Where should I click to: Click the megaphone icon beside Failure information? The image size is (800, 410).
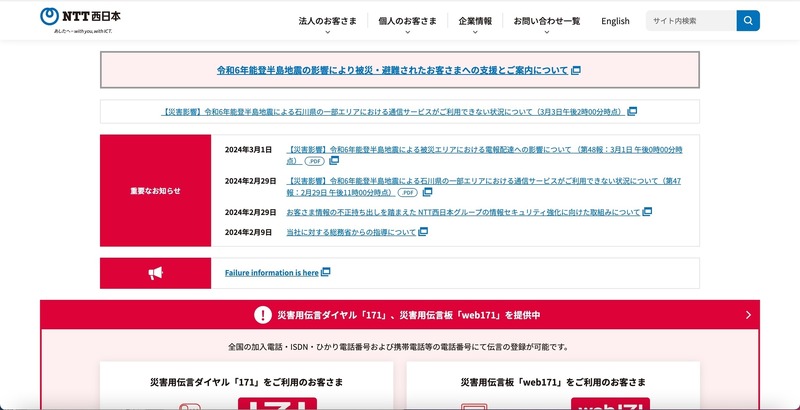point(155,273)
